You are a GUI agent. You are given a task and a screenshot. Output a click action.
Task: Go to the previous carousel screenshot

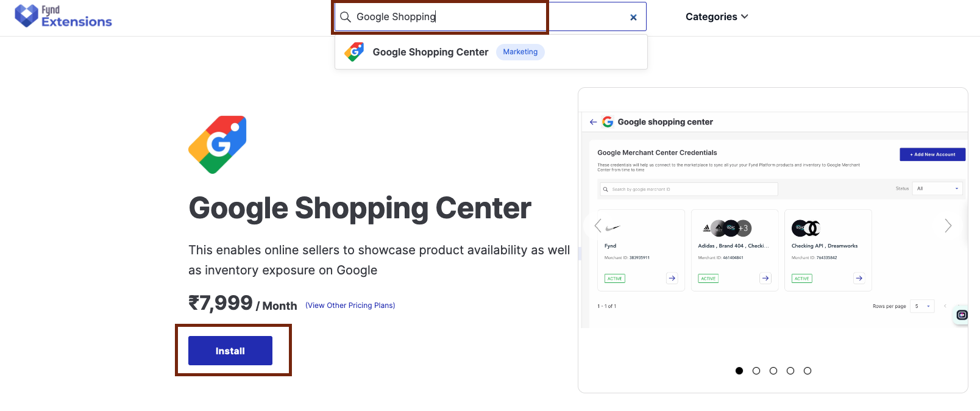pyautogui.click(x=598, y=226)
